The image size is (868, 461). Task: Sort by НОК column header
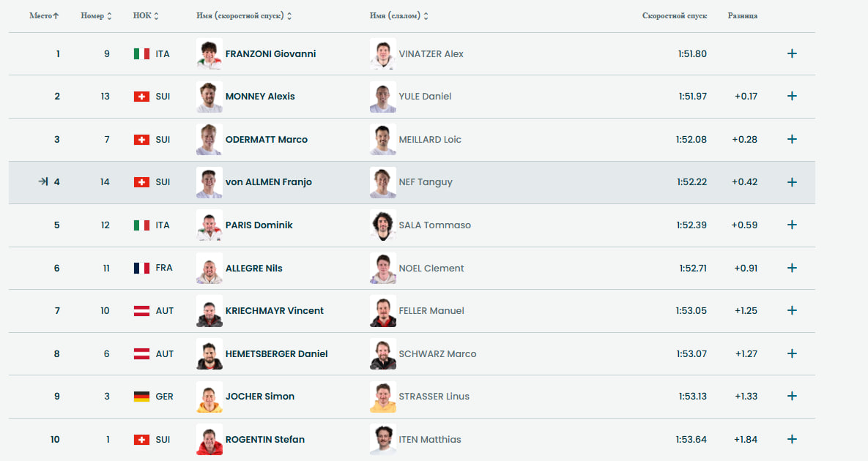(146, 15)
